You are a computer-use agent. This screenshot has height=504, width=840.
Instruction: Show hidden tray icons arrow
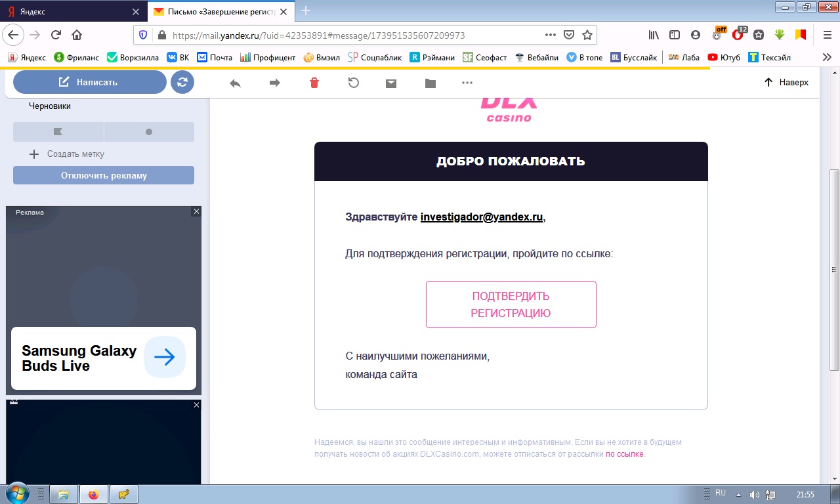click(738, 494)
